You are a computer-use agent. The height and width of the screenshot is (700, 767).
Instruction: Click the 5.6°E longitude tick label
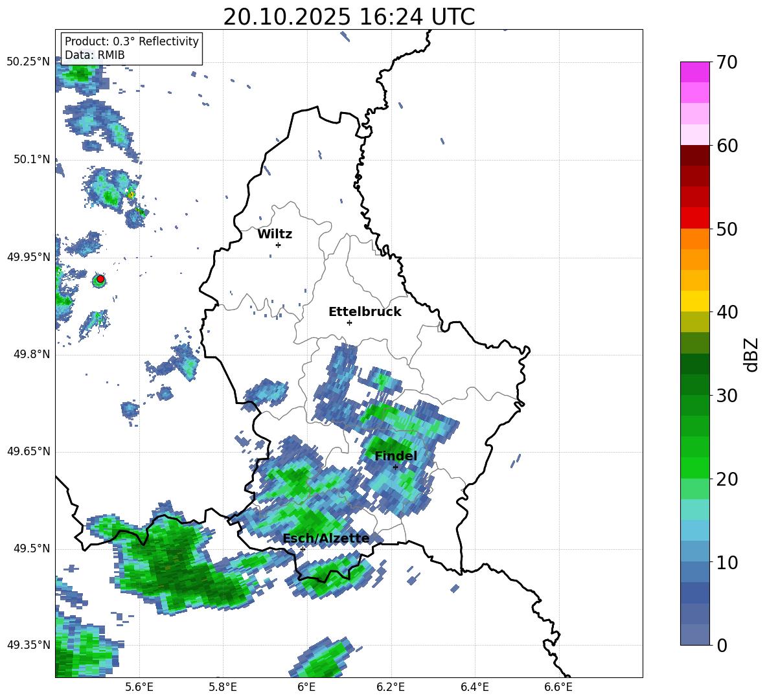pyautogui.click(x=139, y=688)
